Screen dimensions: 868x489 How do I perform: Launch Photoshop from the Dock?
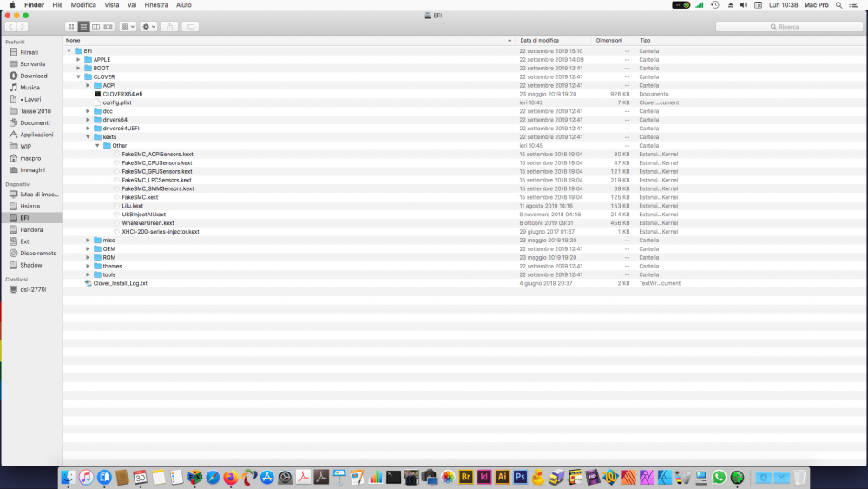pos(520,478)
